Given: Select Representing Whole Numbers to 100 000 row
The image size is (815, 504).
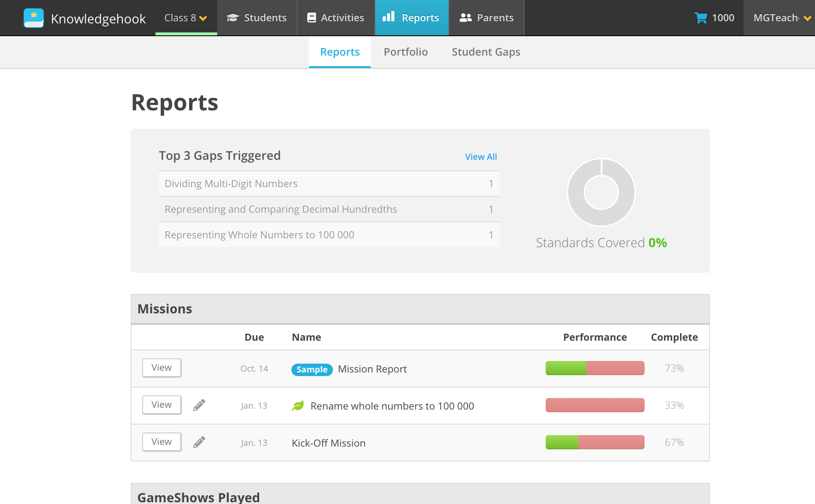Looking at the screenshot, I should [x=329, y=235].
